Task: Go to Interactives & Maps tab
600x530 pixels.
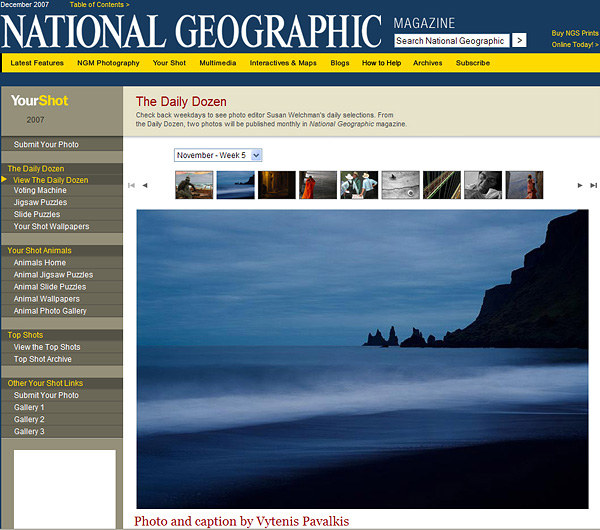Action: pyautogui.click(x=282, y=63)
